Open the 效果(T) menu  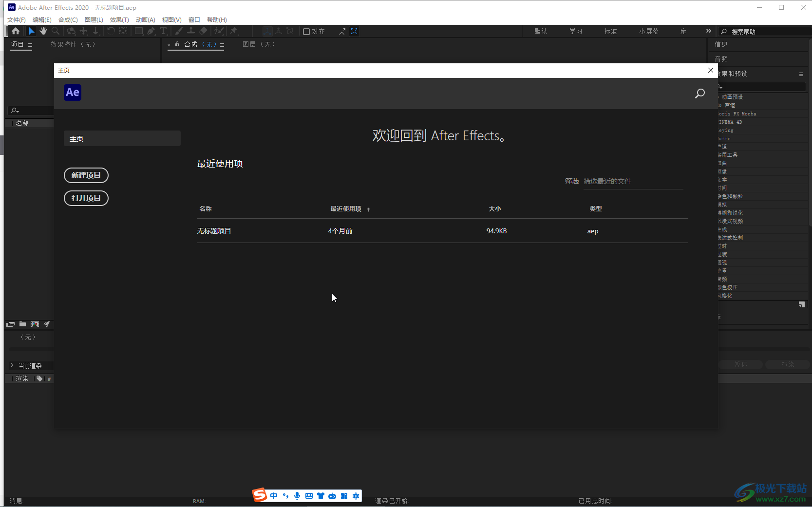(x=119, y=20)
